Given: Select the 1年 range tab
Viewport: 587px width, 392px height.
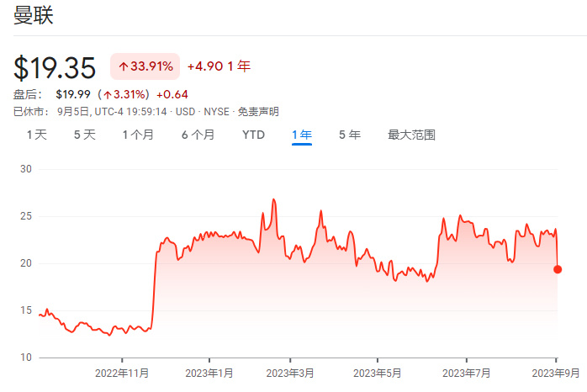Looking at the screenshot, I should (x=302, y=135).
